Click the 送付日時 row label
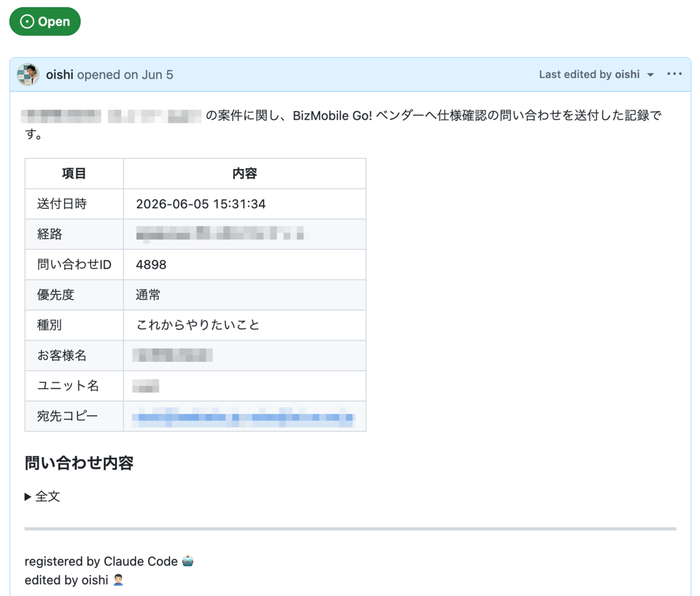Screen dimensions: 700x596 62,204
